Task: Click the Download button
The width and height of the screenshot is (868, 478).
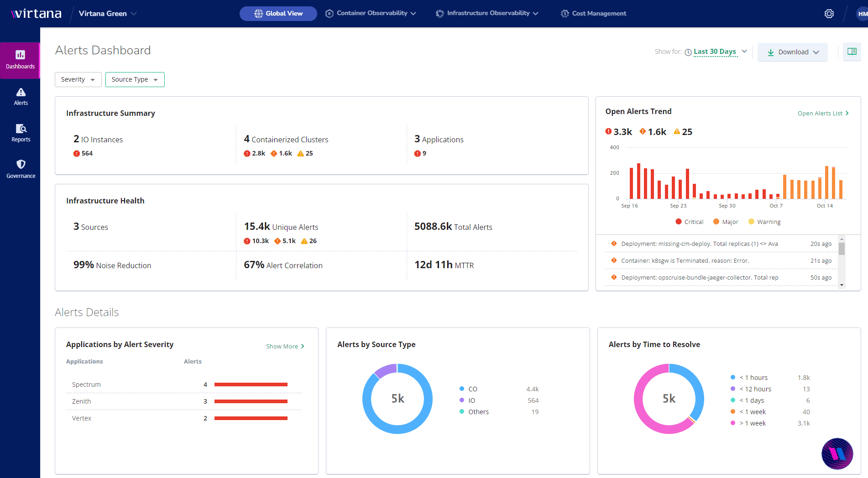Action: point(793,52)
